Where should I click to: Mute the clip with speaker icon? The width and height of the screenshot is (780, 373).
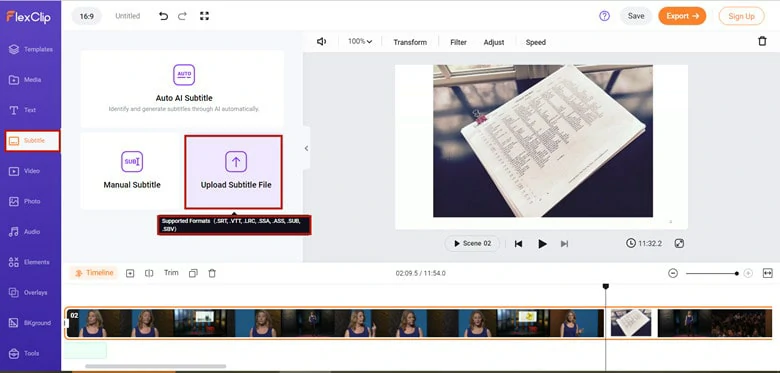[x=321, y=42]
